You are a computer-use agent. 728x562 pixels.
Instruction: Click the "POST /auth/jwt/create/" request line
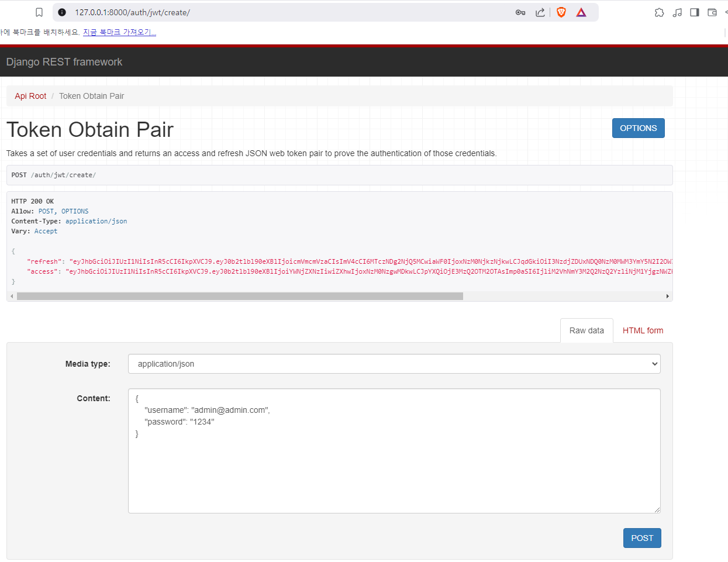point(54,175)
